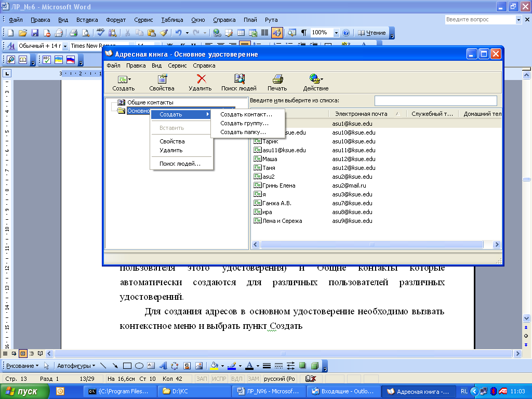This screenshot has width=532, height=399.
Task: Click Print Preview icon in Word toolbar
Action: point(86,33)
